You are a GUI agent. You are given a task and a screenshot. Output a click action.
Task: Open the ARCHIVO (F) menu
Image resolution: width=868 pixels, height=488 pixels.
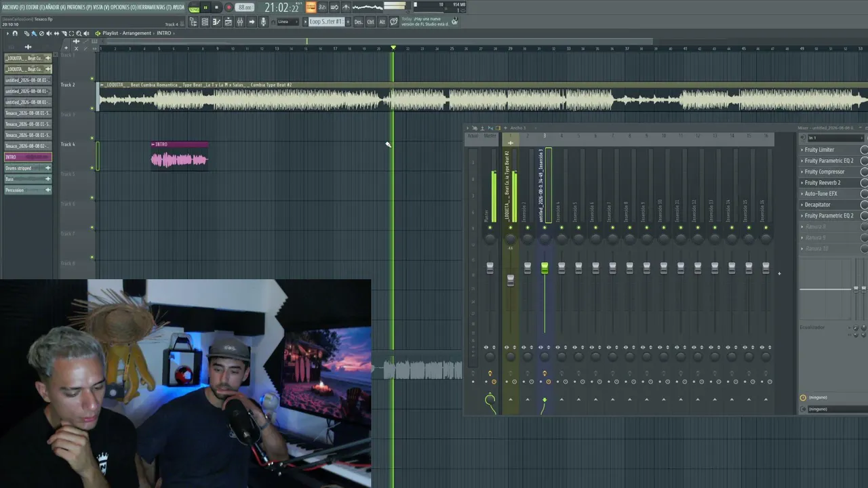tap(13, 7)
